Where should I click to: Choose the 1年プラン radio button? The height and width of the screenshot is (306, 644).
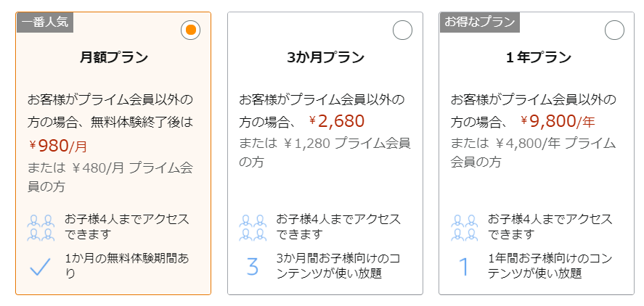pos(614,30)
